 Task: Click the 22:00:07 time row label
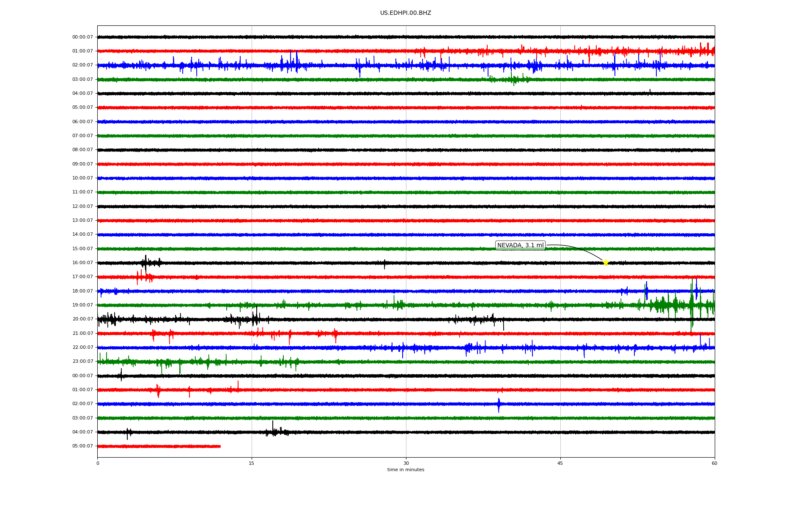pyautogui.click(x=82, y=348)
